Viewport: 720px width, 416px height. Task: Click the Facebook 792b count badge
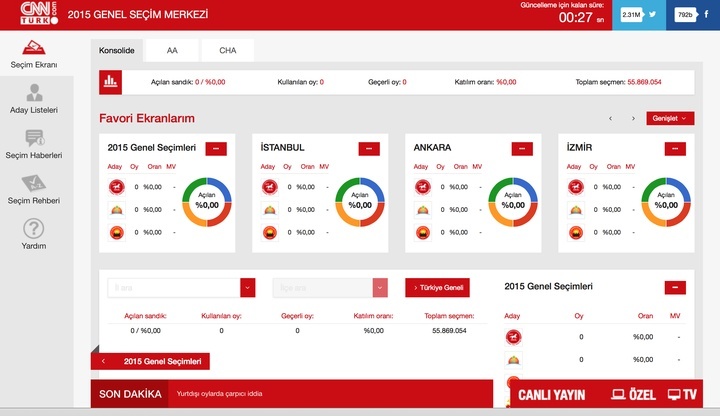[x=686, y=15]
